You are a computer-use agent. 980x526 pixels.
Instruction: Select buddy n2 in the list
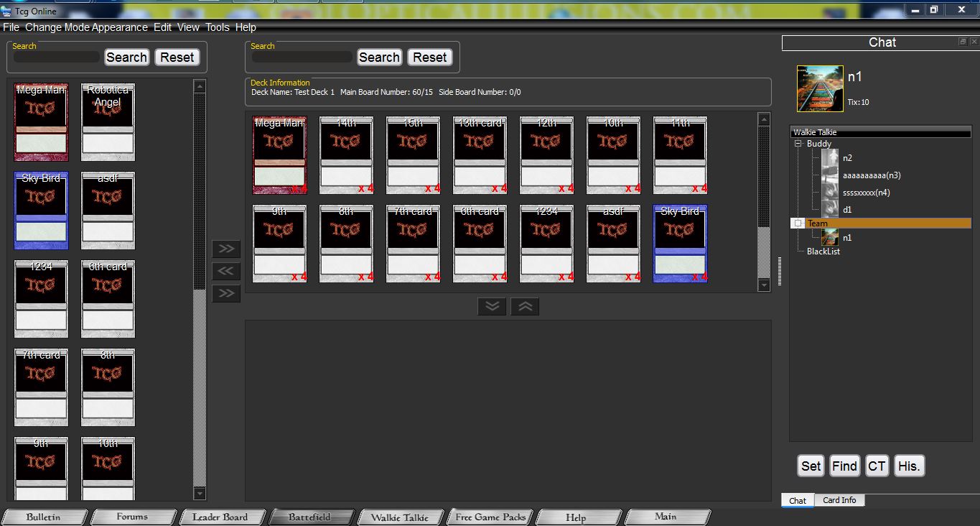pyautogui.click(x=847, y=158)
